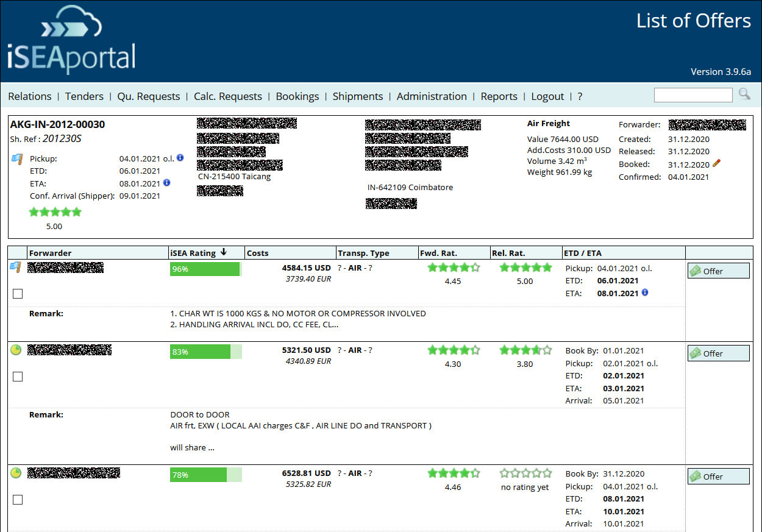762x532 pixels.
Task: Click the Offer button for the 5321.50 USD offer
Action: coord(718,353)
